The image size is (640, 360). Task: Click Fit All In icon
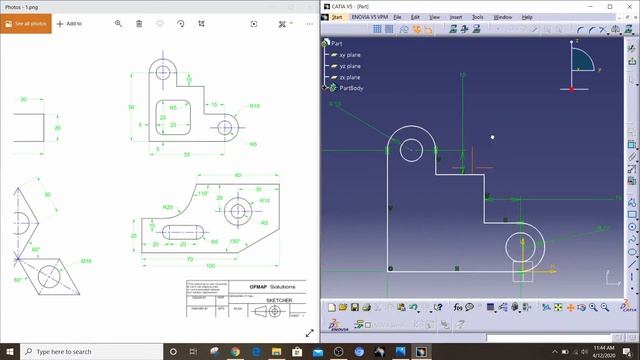[x=558, y=307]
